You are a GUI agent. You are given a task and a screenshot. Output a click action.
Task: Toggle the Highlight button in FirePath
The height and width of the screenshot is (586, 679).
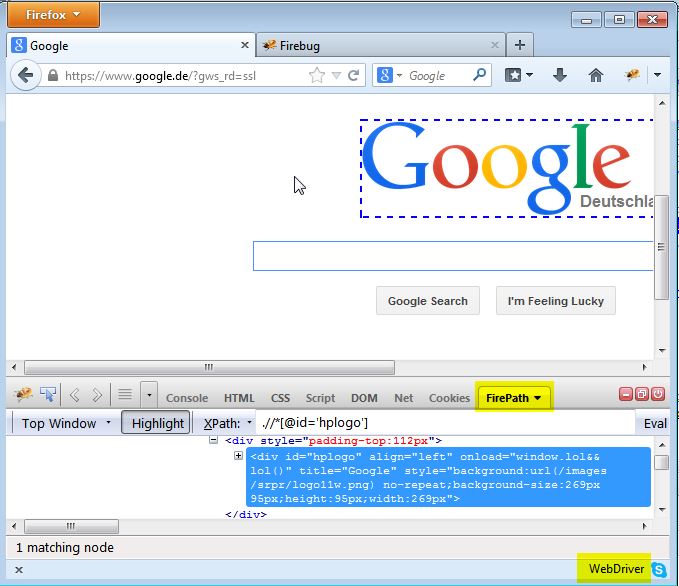[157, 423]
